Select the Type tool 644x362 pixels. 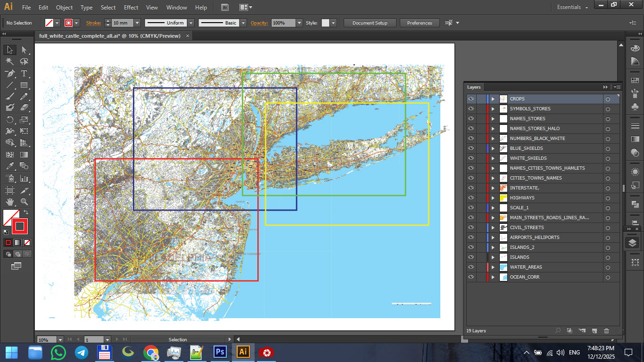(x=24, y=74)
